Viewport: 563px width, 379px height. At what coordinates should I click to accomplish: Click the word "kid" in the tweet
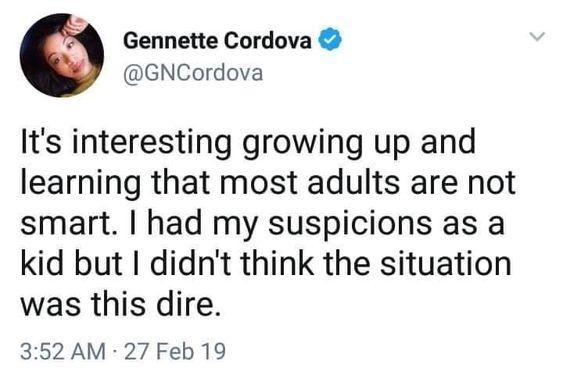[41, 264]
